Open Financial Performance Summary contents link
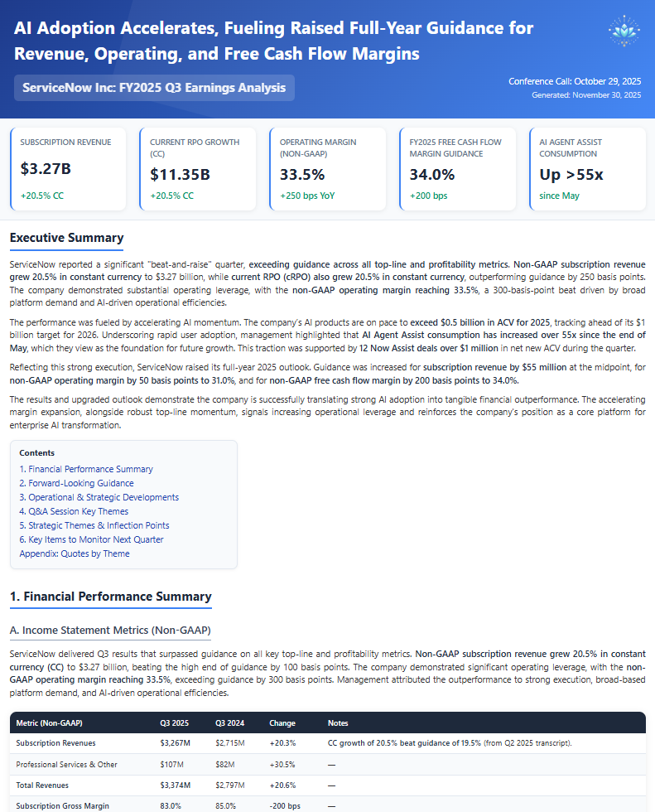The height and width of the screenshot is (812, 655). pyautogui.click(x=86, y=469)
